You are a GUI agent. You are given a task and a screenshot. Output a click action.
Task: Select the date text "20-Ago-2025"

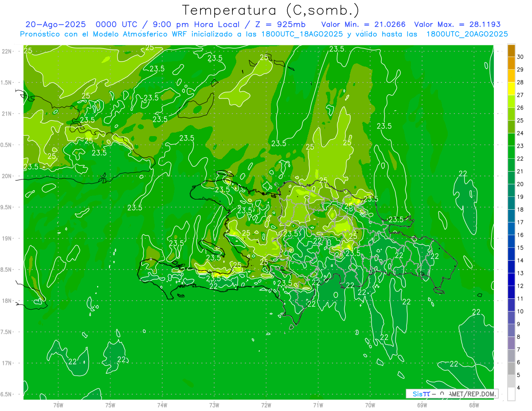[55, 24]
